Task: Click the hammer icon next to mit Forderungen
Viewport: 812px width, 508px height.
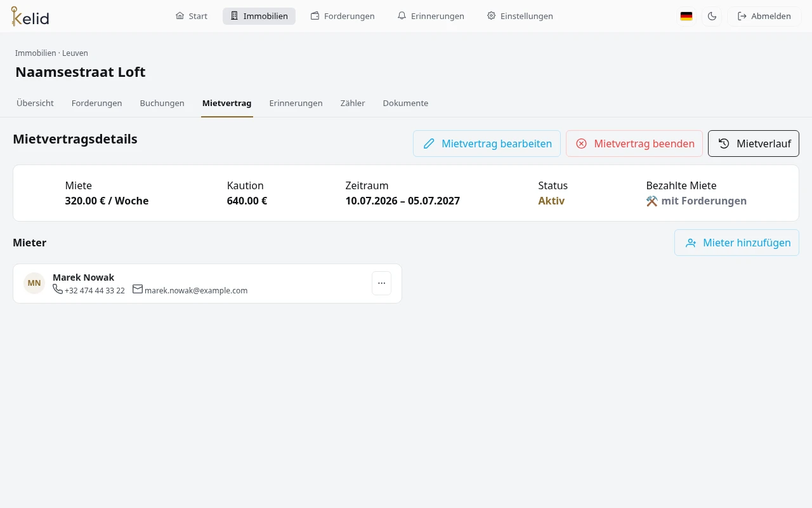Action: [x=652, y=201]
